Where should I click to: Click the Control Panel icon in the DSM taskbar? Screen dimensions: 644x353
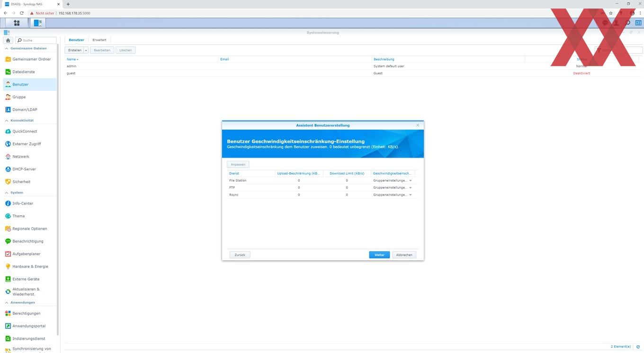click(38, 23)
